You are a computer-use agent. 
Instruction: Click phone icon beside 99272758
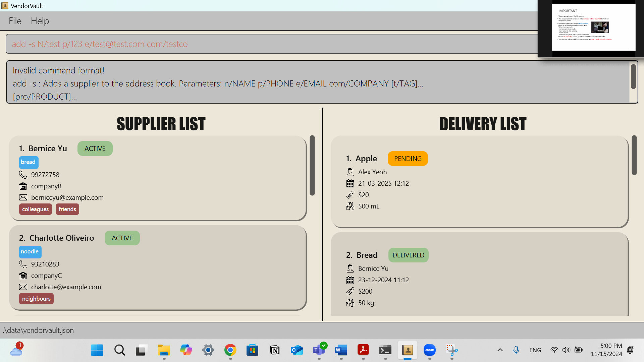click(23, 175)
